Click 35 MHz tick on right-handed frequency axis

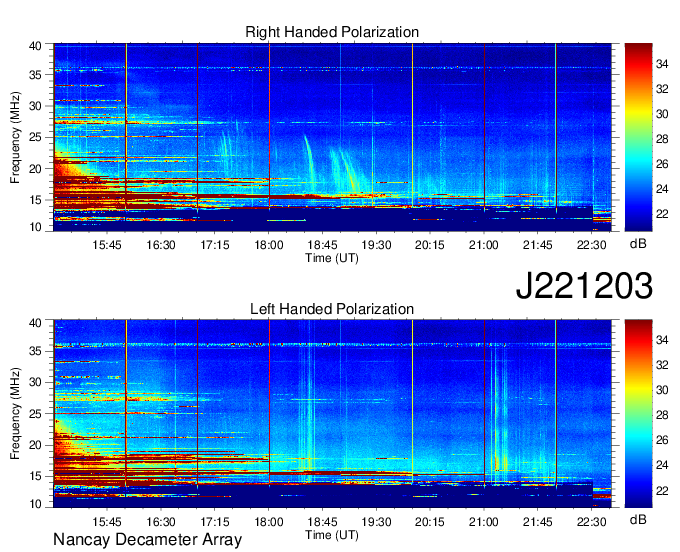(x=35, y=75)
